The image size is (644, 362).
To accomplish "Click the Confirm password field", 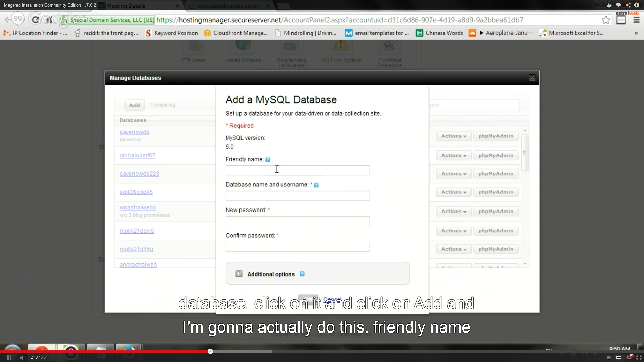I will [298, 247].
